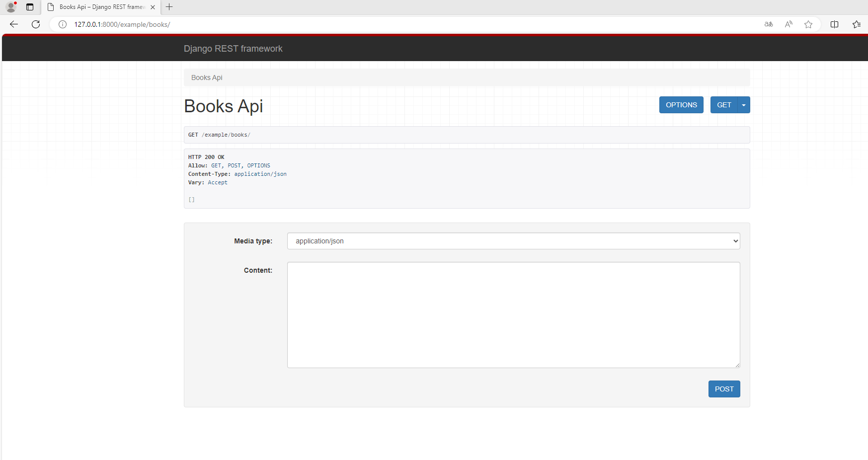Screen dimensions: 868x460
Task: Click the GET /example/books/ request line
Action: (219, 135)
